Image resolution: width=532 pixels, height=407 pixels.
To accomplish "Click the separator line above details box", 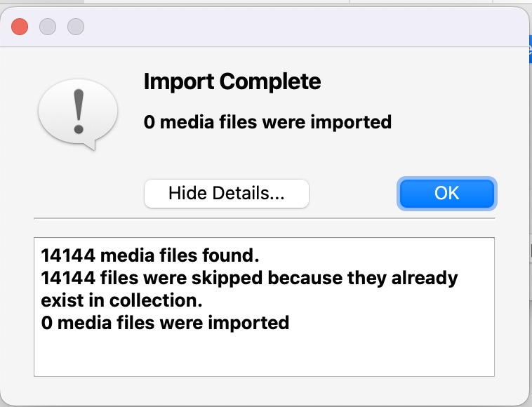I will pyautogui.click(x=265, y=219).
